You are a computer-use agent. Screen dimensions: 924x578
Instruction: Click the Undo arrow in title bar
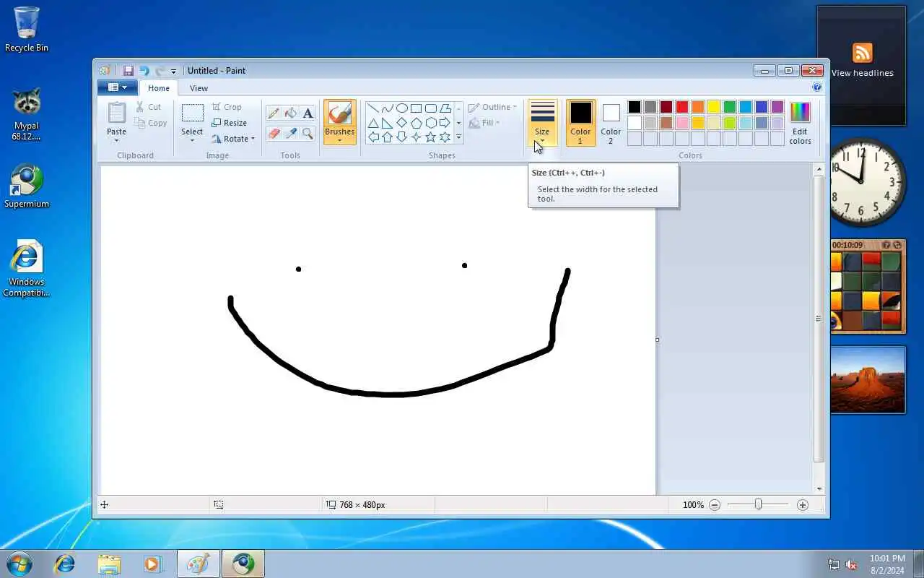tap(144, 71)
